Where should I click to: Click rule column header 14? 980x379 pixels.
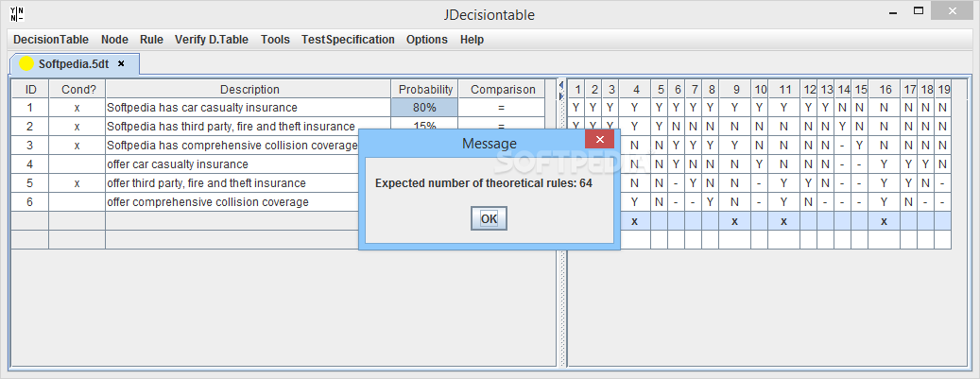(844, 90)
